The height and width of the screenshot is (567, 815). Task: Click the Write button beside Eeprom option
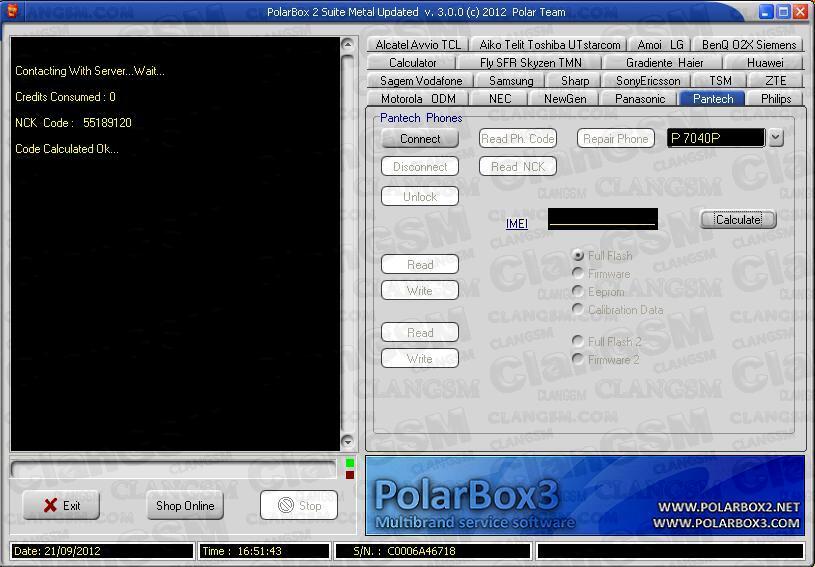[420, 291]
